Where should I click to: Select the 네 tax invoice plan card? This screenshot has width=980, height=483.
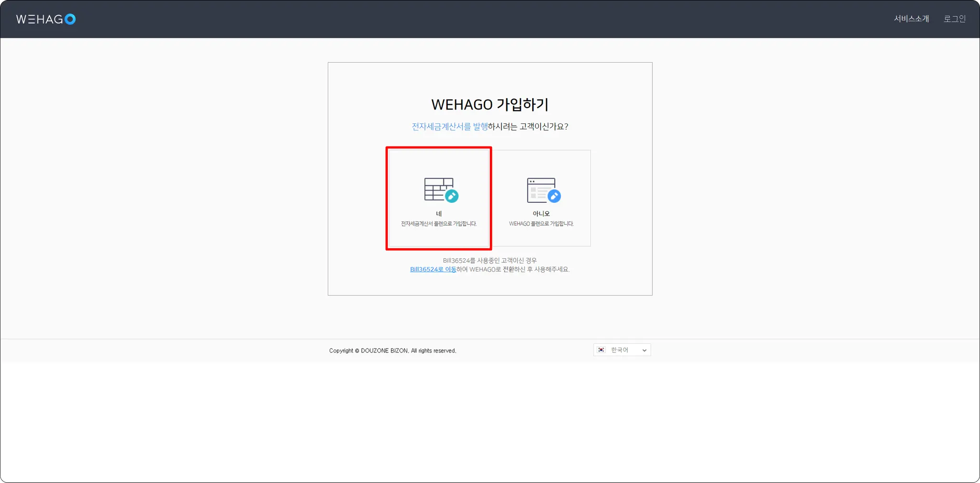coord(439,198)
